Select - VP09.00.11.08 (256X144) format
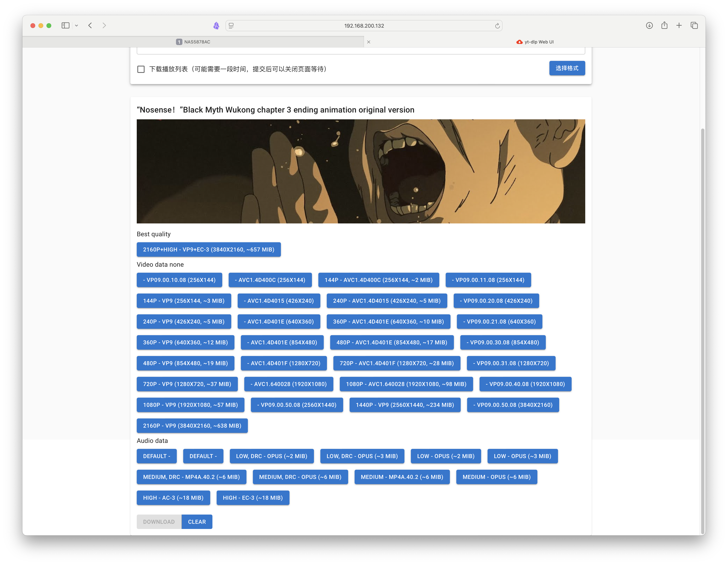This screenshot has height=565, width=728. pos(488,280)
